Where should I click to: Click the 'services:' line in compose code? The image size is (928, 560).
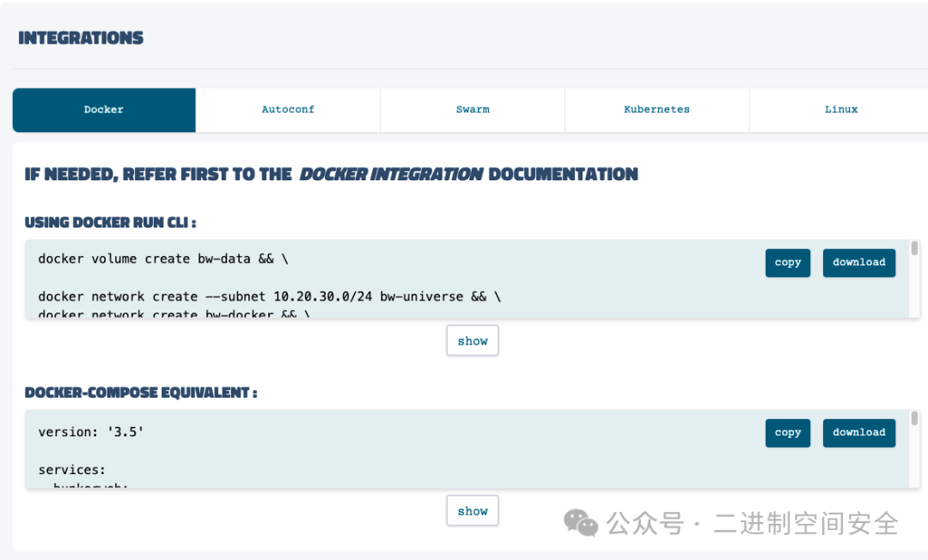[x=72, y=470]
